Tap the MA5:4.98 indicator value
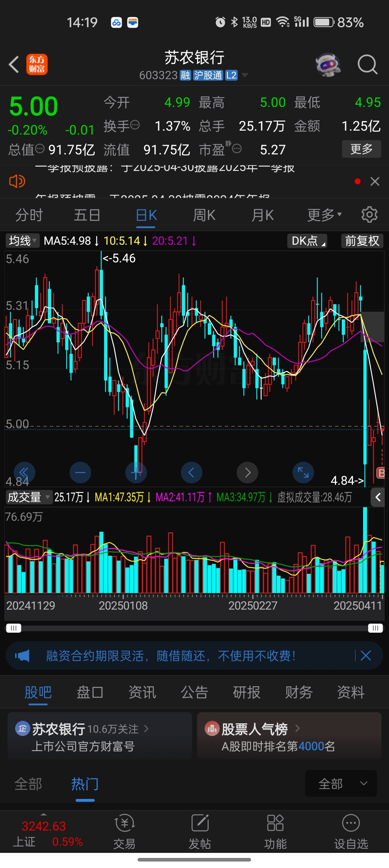 pyautogui.click(x=67, y=241)
